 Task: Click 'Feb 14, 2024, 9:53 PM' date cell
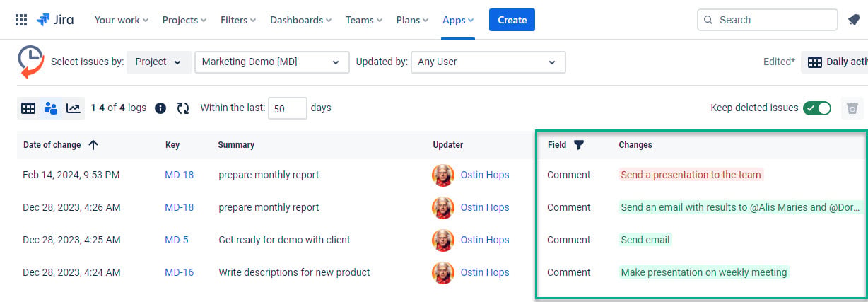click(71, 175)
